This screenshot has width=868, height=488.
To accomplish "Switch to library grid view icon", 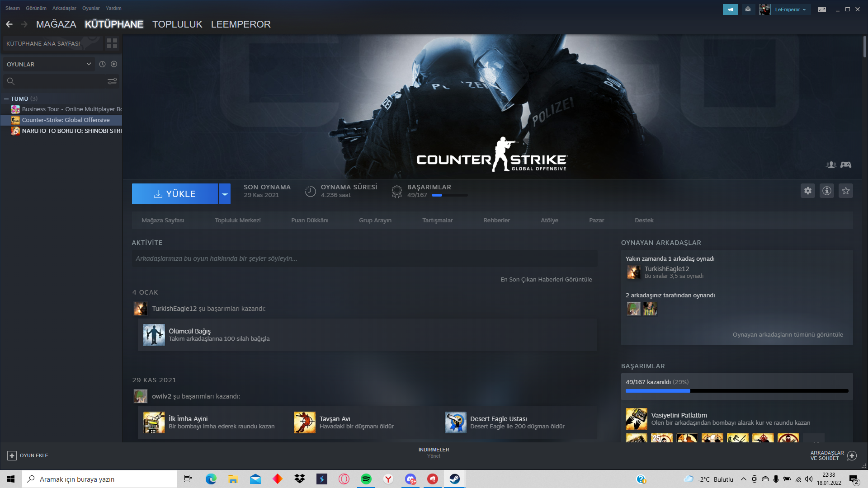I will pyautogui.click(x=112, y=43).
